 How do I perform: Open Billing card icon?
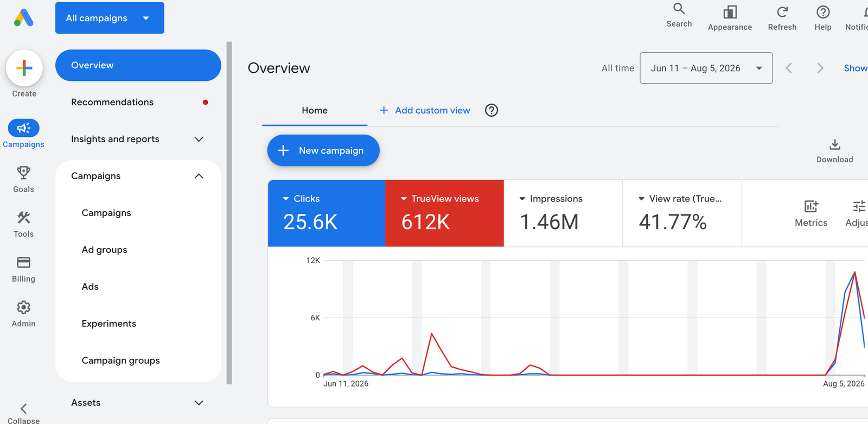23,263
